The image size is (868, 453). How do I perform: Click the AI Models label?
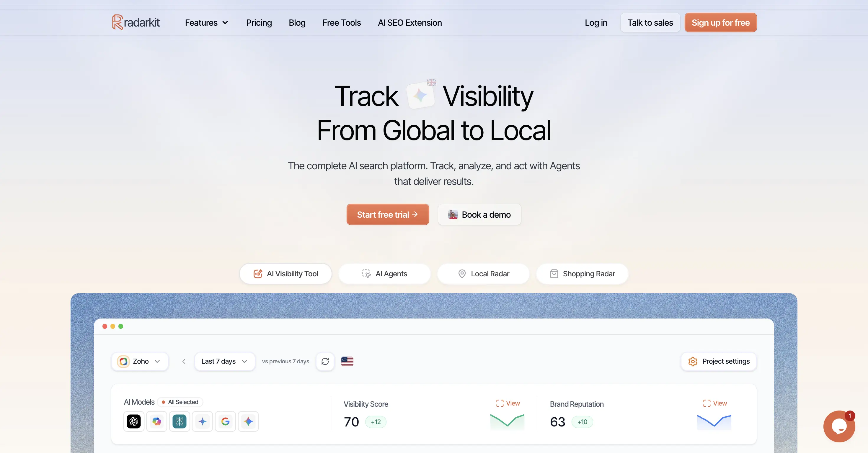click(x=139, y=402)
